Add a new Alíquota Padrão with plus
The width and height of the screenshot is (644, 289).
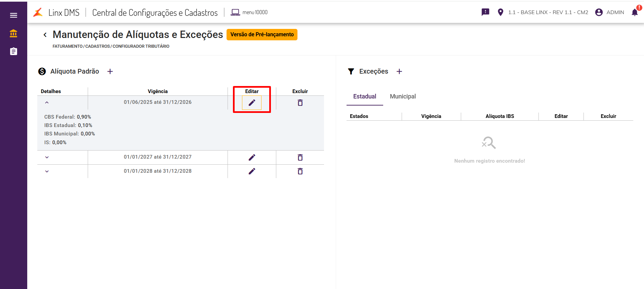tap(110, 71)
